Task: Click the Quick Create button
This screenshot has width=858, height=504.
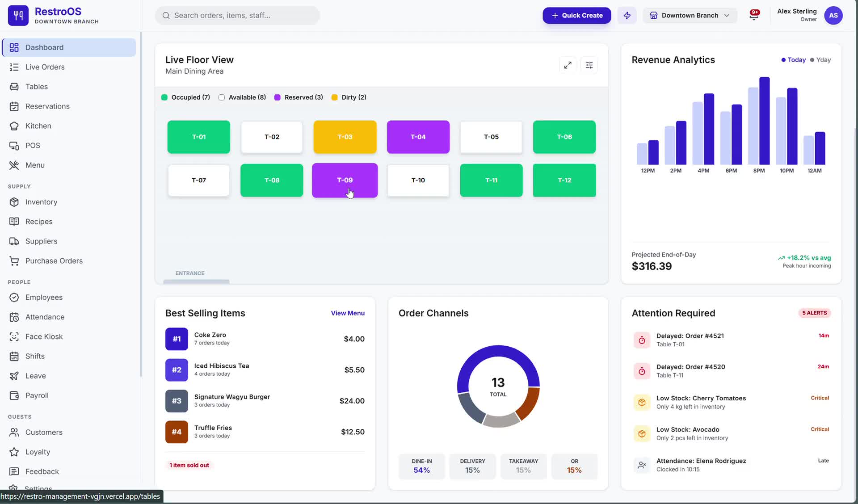Action: 576,15
